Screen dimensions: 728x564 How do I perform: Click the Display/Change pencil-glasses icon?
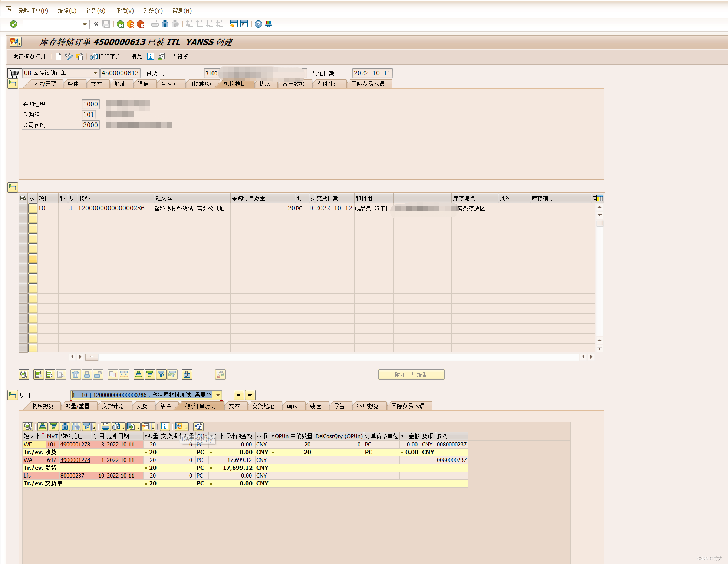pos(69,56)
